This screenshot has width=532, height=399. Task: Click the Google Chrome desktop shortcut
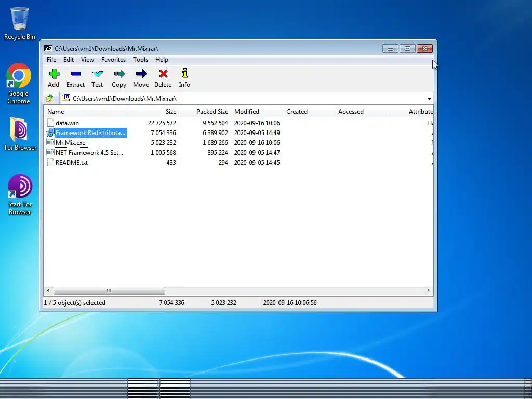[x=19, y=76]
